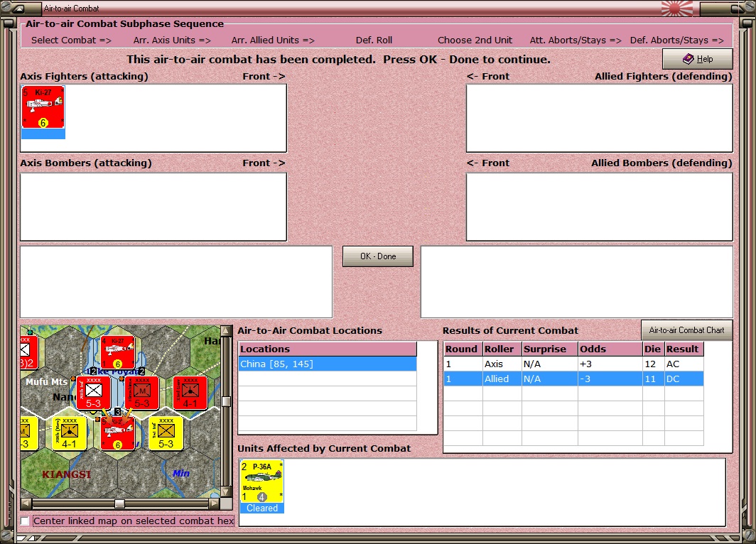Click inside the Axis Bombers (attacking) box
Image resolution: width=756 pixels, height=544 pixels.
point(153,207)
